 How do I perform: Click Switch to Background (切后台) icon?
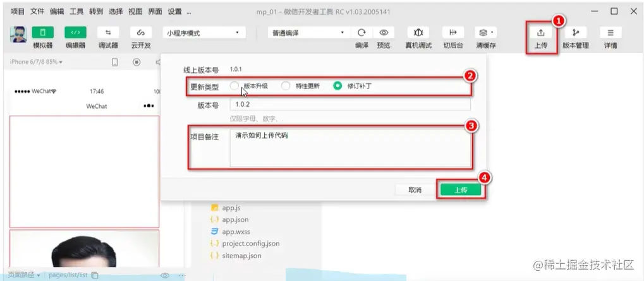(x=453, y=32)
